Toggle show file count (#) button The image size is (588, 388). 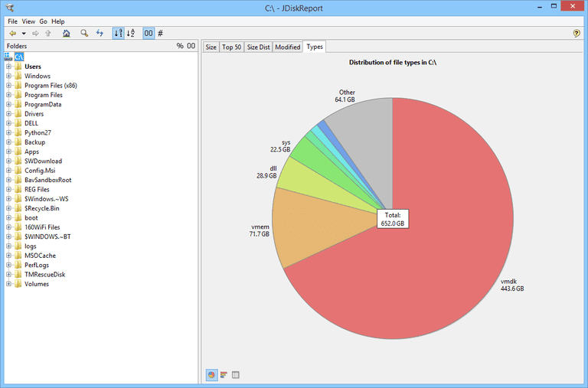pyautogui.click(x=161, y=34)
